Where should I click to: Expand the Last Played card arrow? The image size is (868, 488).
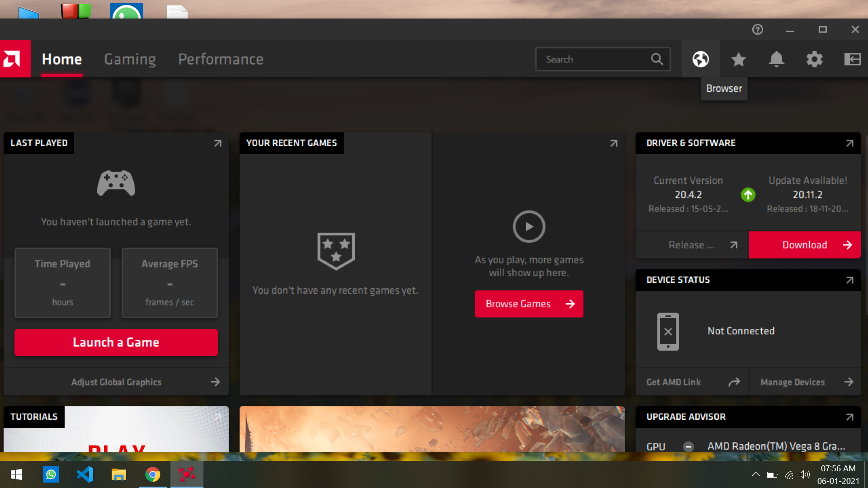tap(217, 143)
